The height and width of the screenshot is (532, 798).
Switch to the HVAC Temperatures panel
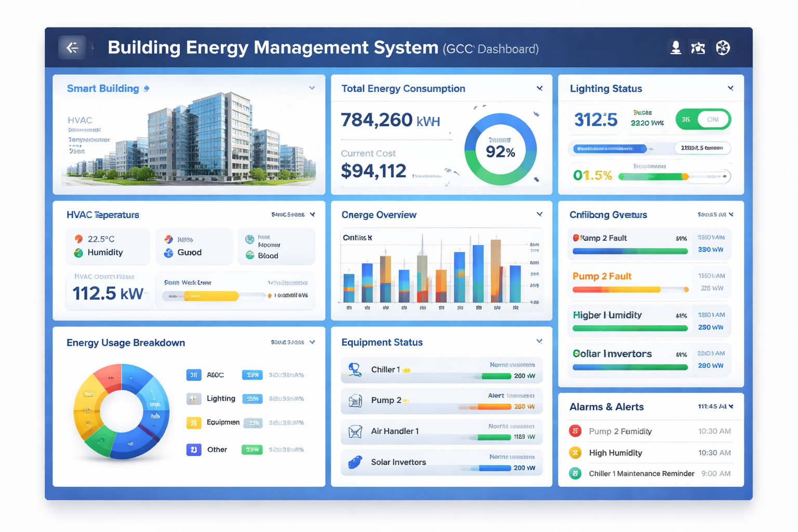103,215
